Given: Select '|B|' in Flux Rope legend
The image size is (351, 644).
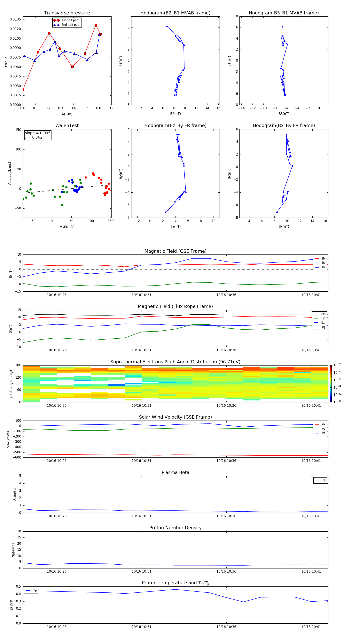Looking at the screenshot, I should point(320,327).
